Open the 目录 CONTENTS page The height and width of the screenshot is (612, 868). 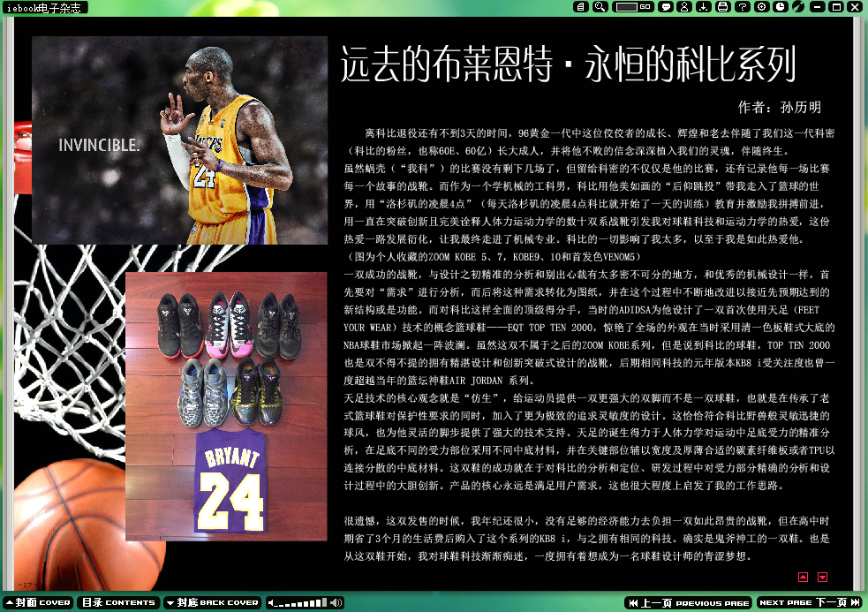point(118,602)
